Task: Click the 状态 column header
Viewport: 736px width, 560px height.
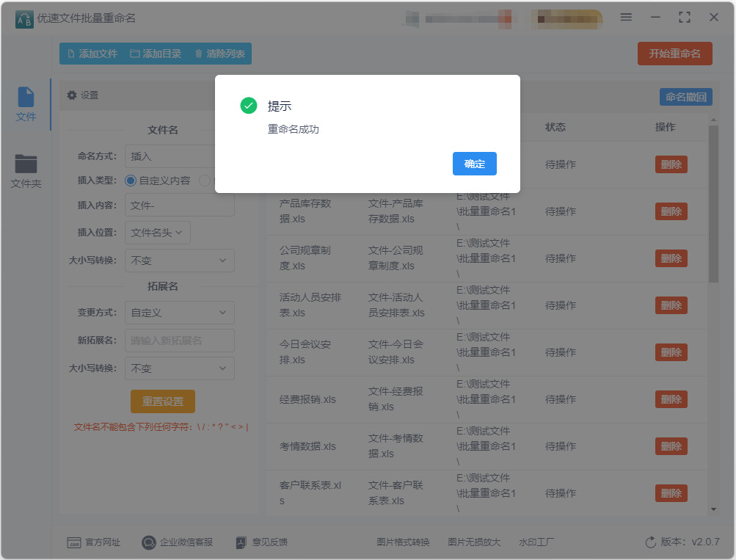Action: click(x=555, y=127)
